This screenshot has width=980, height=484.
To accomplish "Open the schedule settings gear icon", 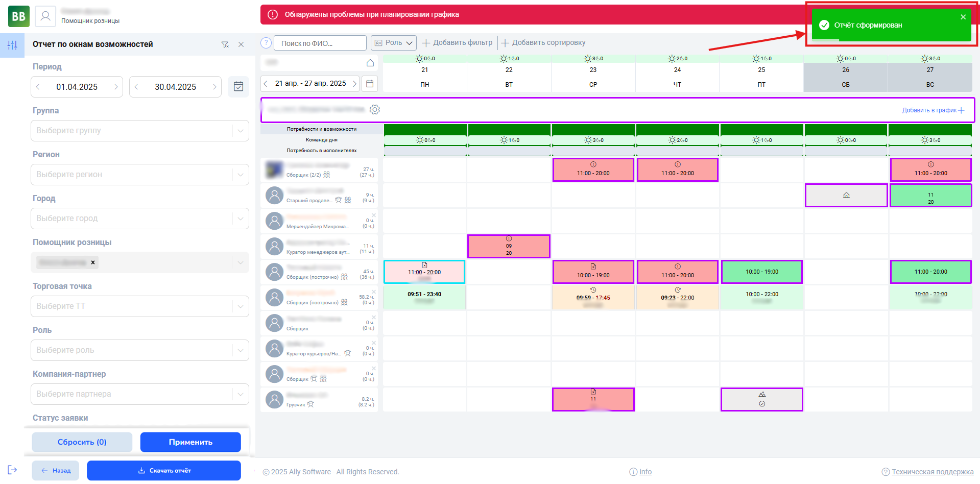I will click(375, 110).
